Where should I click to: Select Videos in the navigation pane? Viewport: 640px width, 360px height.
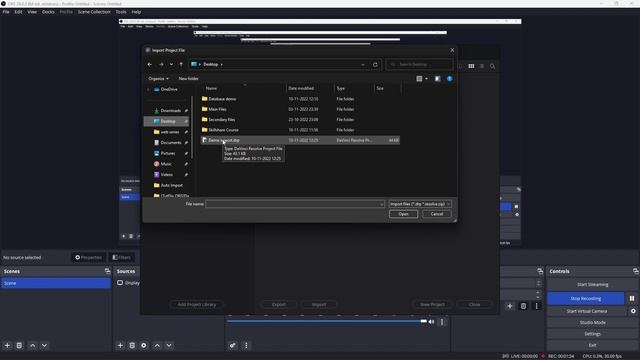(163, 174)
